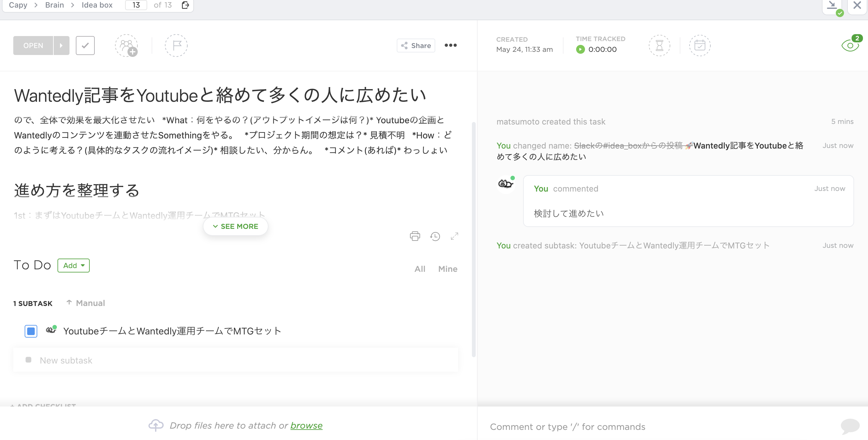Go to Brain in breadcrumb
Viewport: 868px width, 440px height.
tap(55, 5)
